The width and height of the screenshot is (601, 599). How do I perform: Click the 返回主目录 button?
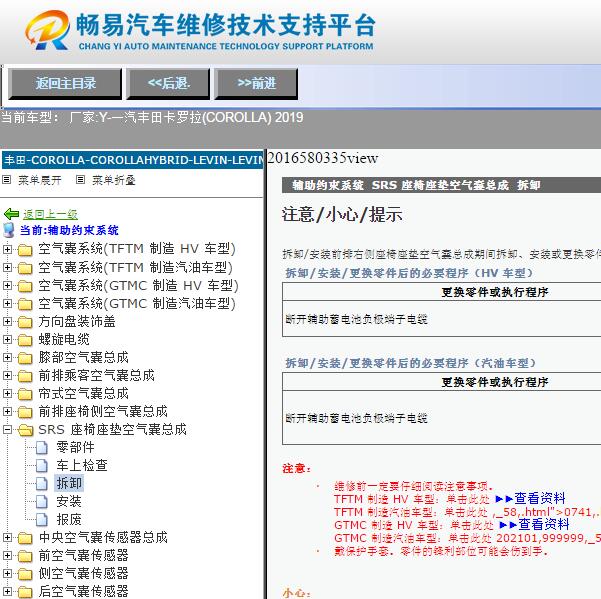[65, 83]
